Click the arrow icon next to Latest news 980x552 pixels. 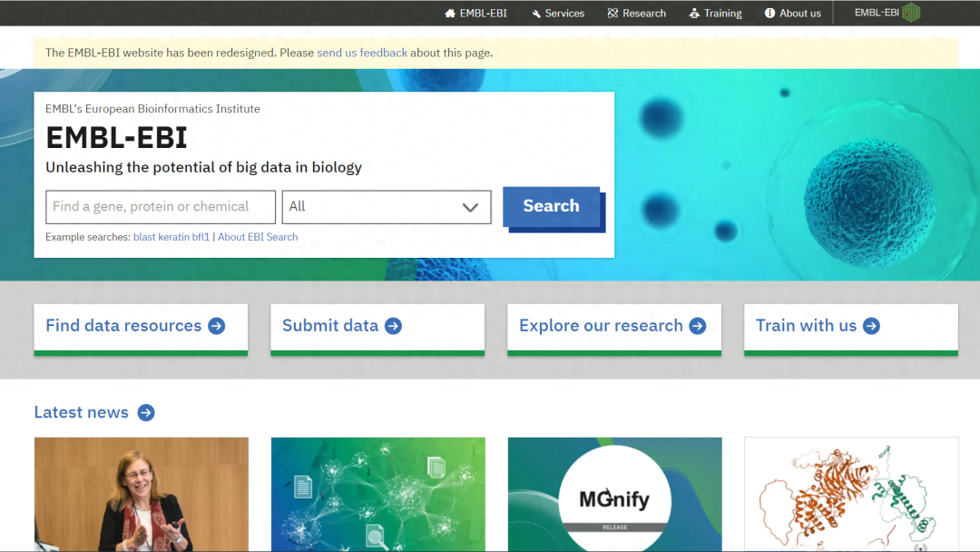pyautogui.click(x=146, y=413)
